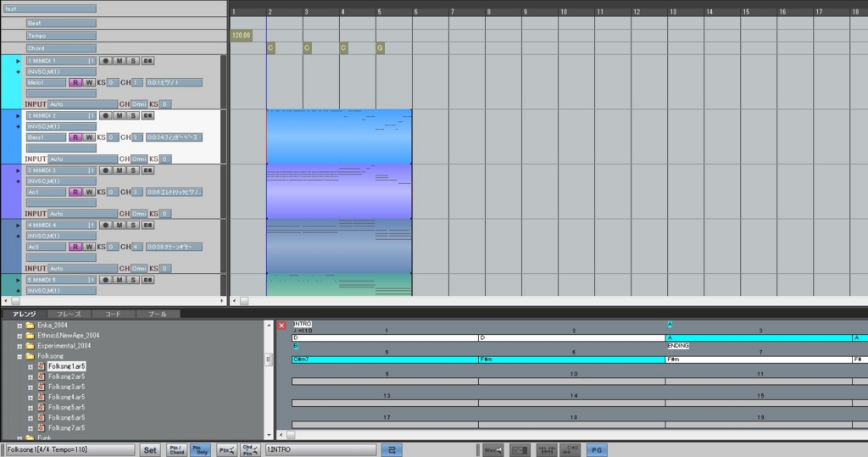Image resolution: width=868 pixels, height=457 pixels.
Task: Solo track 3 with the S button
Action: coord(133,170)
